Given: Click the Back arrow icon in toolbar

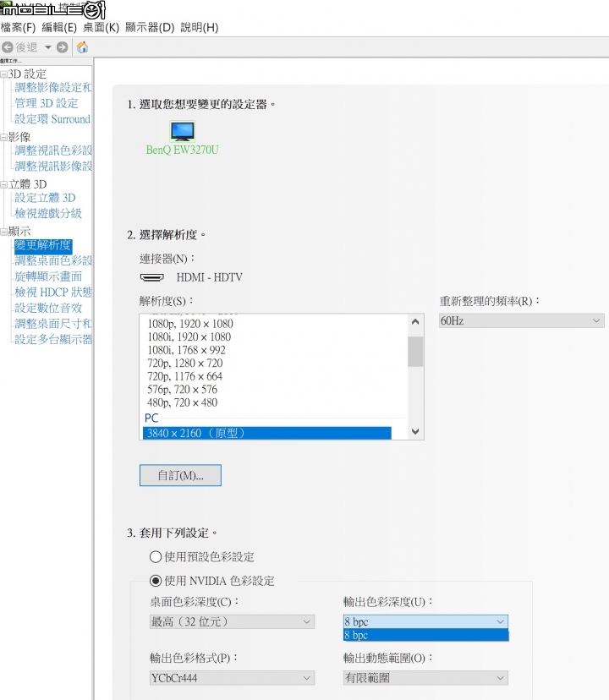Looking at the screenshot, I should pyautogui.click(x=7, y=46).
